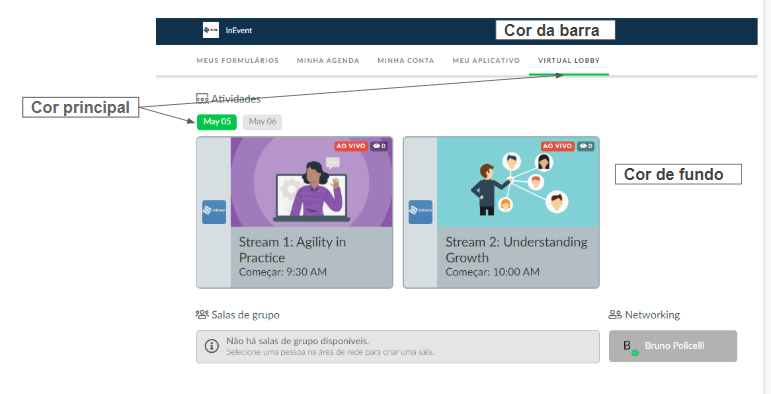Select the Virtual Lobby tab
The image size is (771, 394).
[x=569, y=61]
